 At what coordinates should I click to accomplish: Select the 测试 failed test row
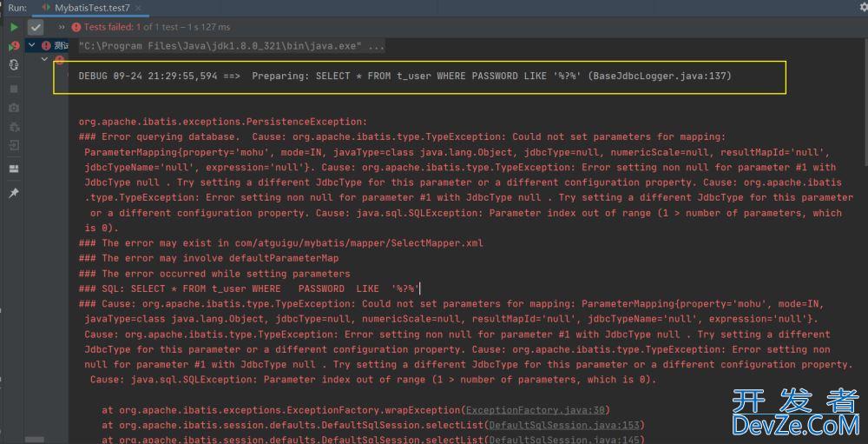pos(47,45)
